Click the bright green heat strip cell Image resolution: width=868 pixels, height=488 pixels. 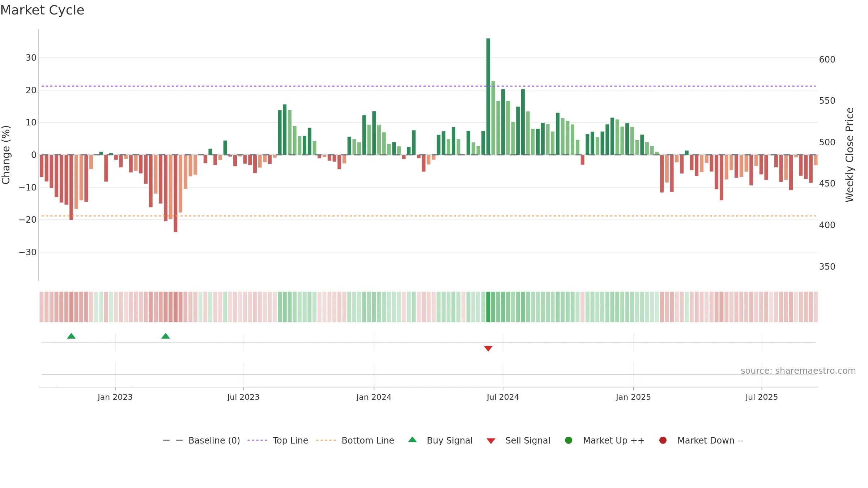pyautogui.click(x=488, y=307)
